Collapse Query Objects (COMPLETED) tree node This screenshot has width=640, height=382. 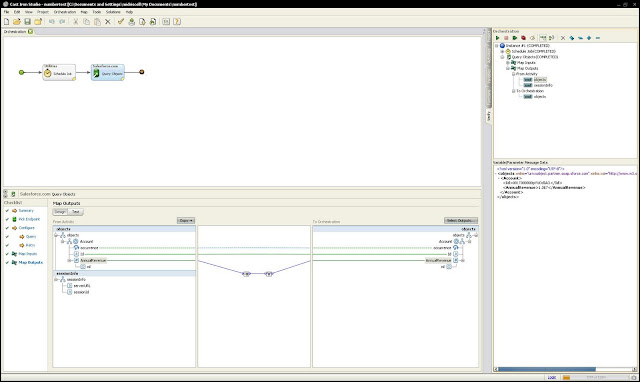[502, 57]
